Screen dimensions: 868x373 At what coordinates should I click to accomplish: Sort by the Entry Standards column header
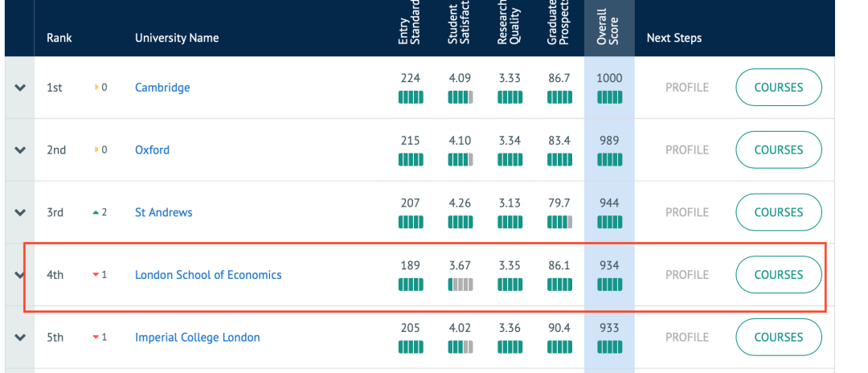click(410, 23)
